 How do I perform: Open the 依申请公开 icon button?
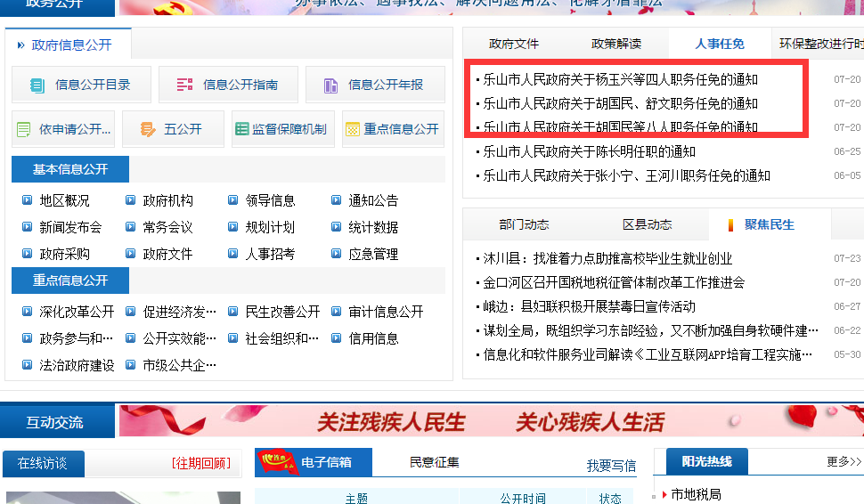63,129
